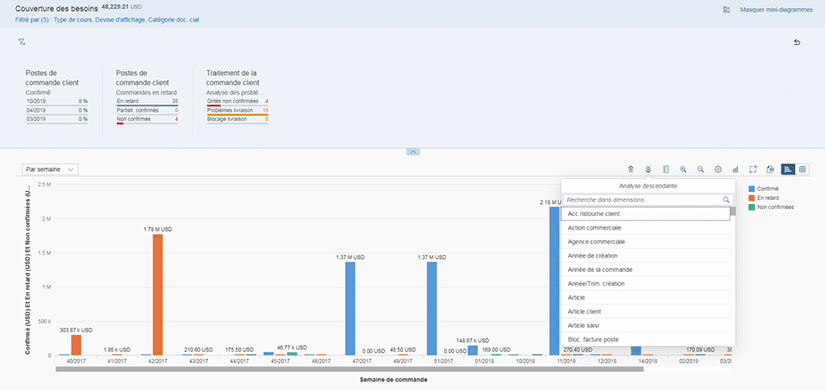
Task: Click icon beside Masquer mini-diagrammes
Action: 727,10
